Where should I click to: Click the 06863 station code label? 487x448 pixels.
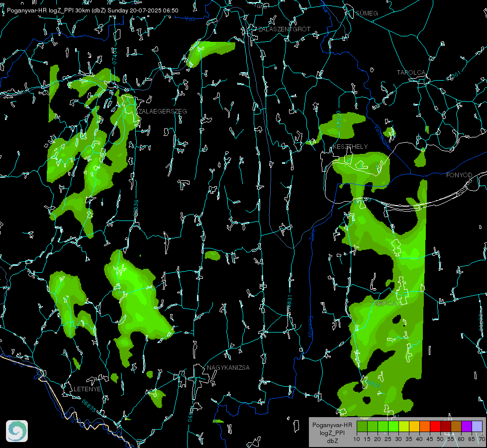372,383
